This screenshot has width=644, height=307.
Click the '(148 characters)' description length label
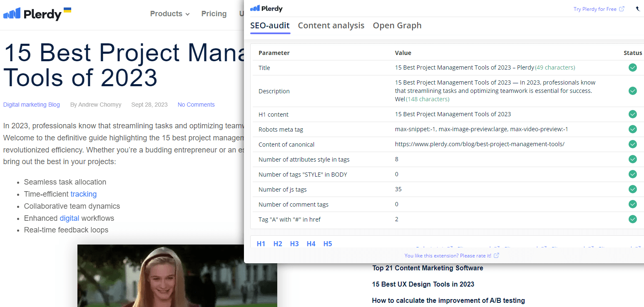(x=428, y=99)
